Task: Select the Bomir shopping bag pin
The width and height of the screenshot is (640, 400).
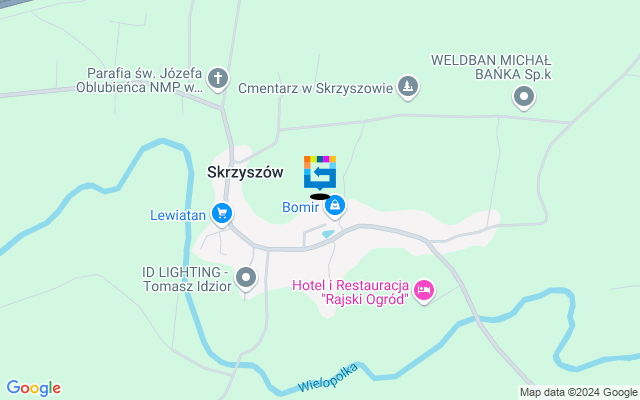Action: click(x=335, y=206)
